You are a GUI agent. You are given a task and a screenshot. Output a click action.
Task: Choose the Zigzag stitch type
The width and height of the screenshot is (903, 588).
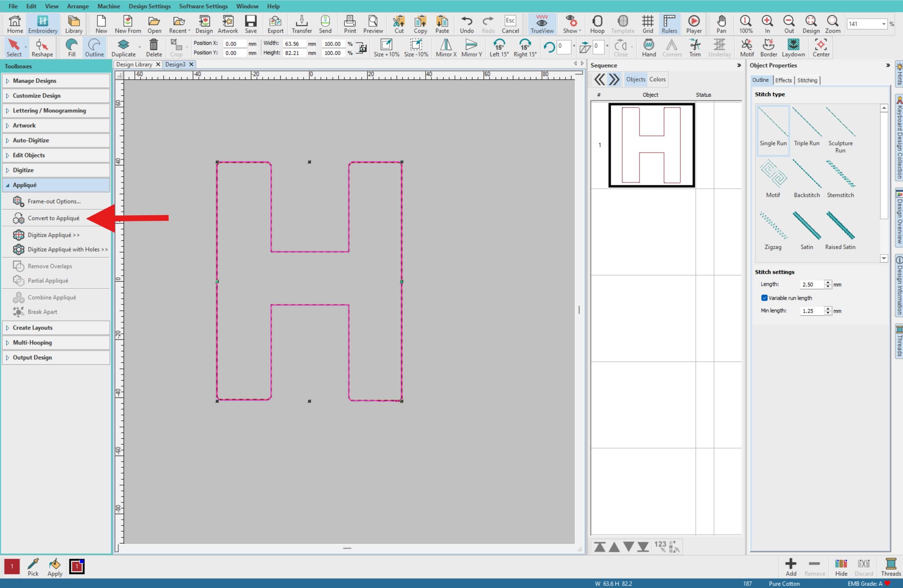click(x=773, y=230)
